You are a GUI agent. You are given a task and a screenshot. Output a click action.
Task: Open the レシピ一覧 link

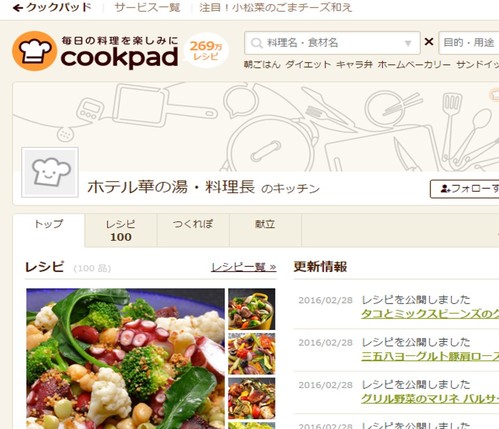coord(244,267)
